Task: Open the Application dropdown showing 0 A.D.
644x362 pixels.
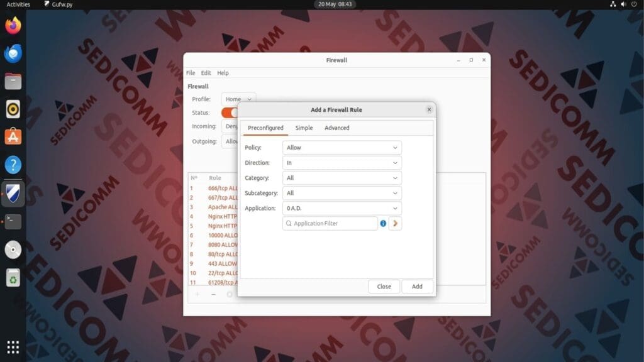Action: 341,208
